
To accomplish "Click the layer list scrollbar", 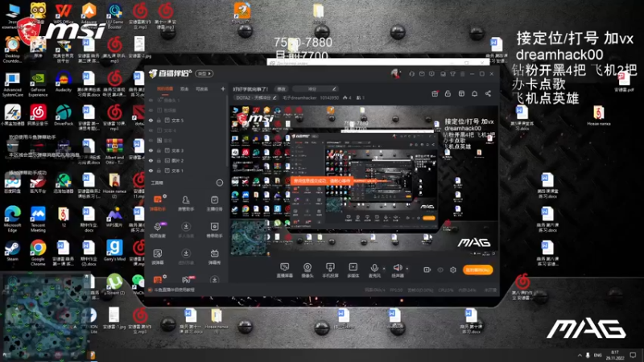I will click(x=227, y=131).
